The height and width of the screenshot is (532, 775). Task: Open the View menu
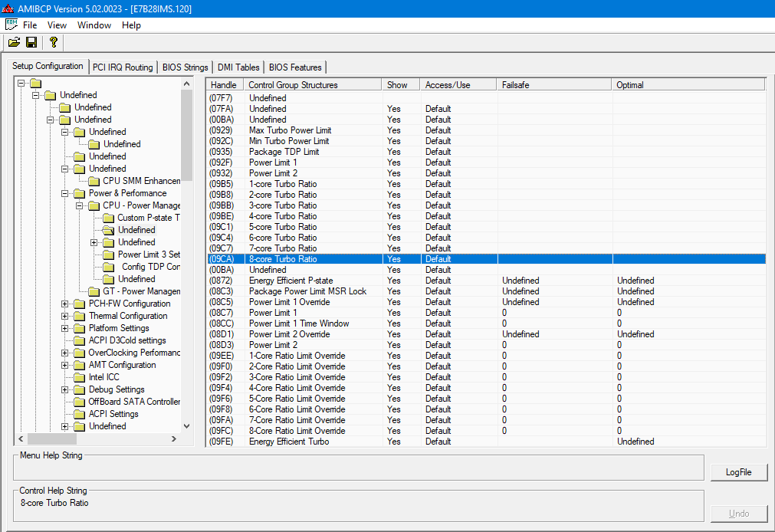tap(57, 25)
